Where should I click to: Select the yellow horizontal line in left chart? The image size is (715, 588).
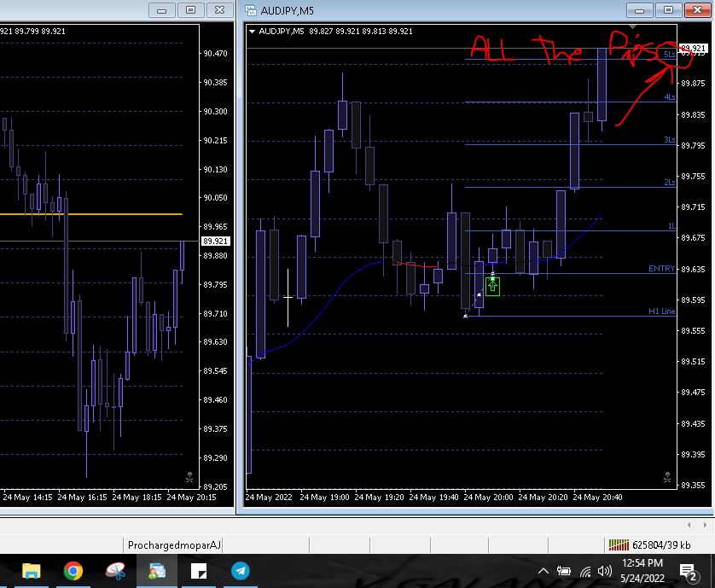[91, 214]
